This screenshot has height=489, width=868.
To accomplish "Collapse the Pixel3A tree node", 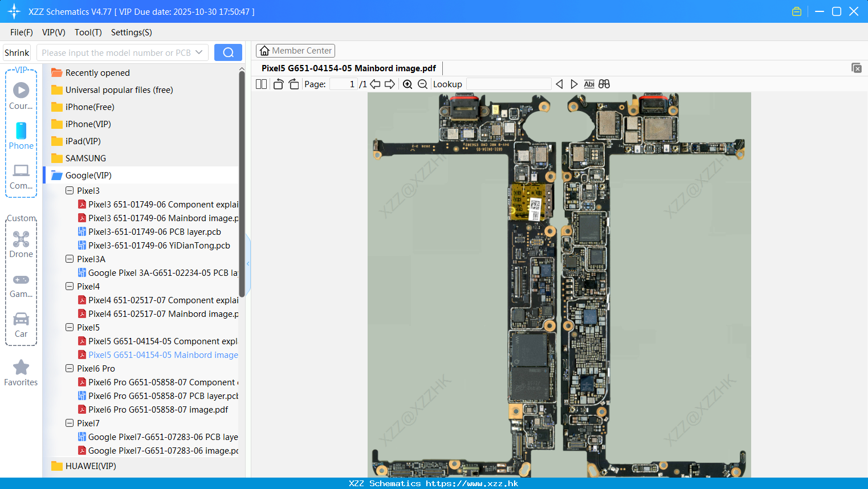I will pos(70,259).
